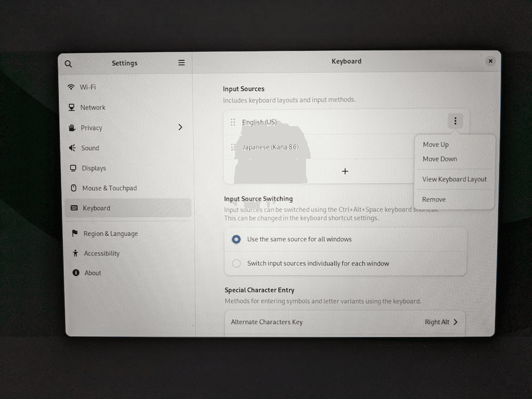The image size is (532, 399).
Task: Click English (US) drag handle
Action: click(233, 122)
